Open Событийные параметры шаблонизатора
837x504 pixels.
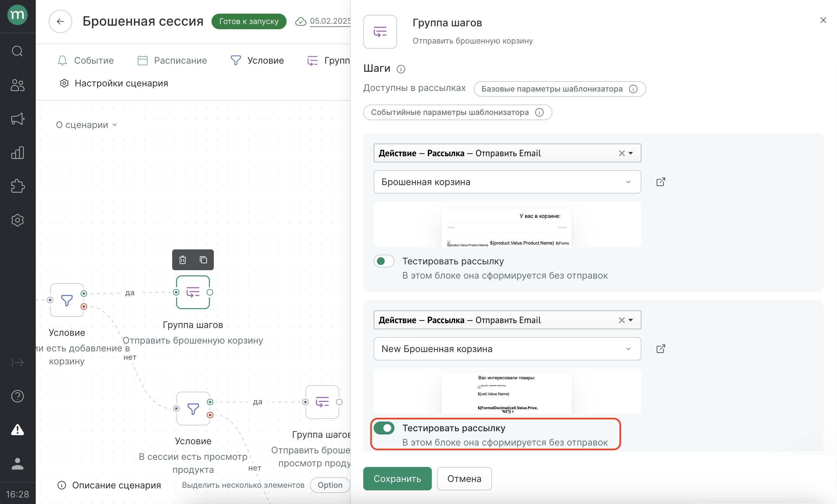(x=457, y=112)
